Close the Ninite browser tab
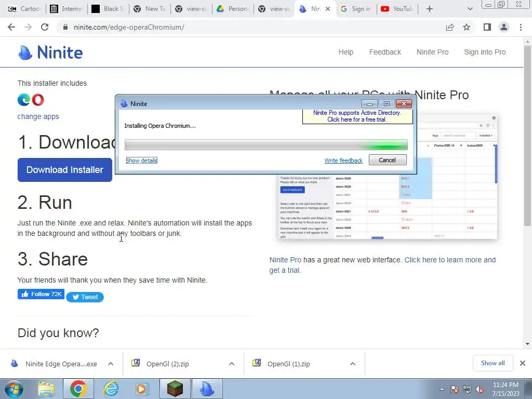Image resolution: width=532 pixels, height=399 pixels. (328, 9)
